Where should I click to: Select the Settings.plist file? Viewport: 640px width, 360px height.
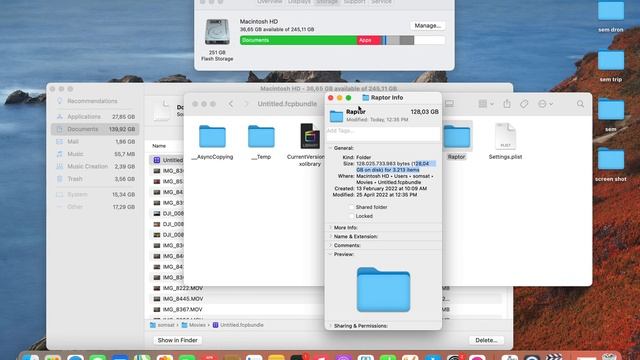coord(505,141)
